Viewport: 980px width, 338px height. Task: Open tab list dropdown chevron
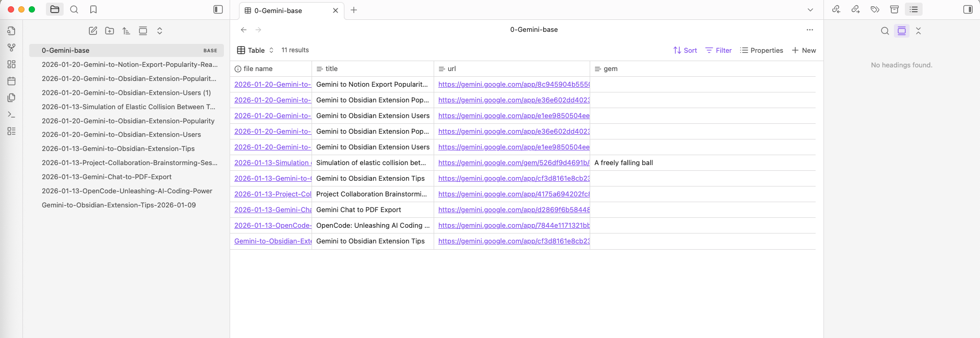(x=810, y=10)
